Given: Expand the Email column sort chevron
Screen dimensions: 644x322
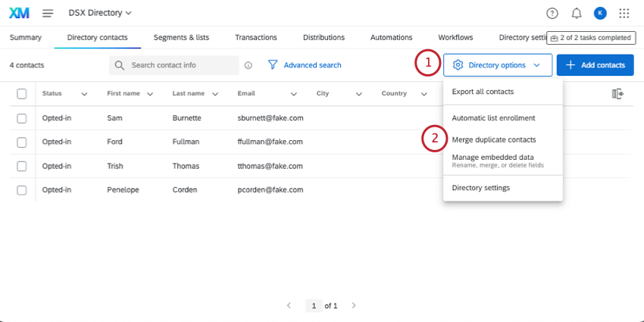Looking at the screenshot, I should pyautogui.click(x=293, y=94).
